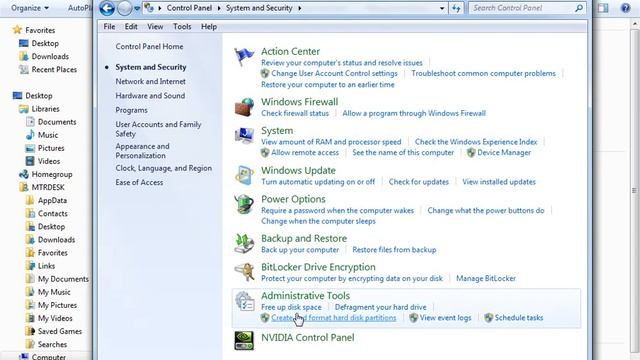
Task: Click shield icon beside Schedule tasks
Action: point(489,318)
